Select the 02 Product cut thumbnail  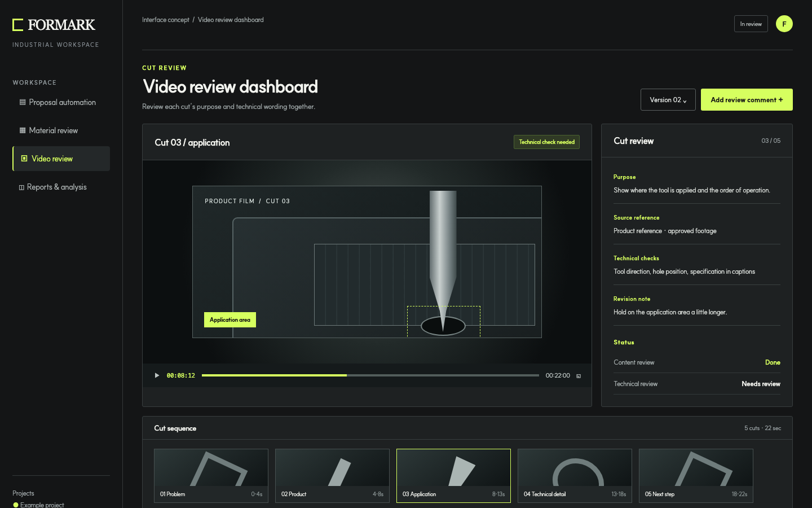(332, 475)
